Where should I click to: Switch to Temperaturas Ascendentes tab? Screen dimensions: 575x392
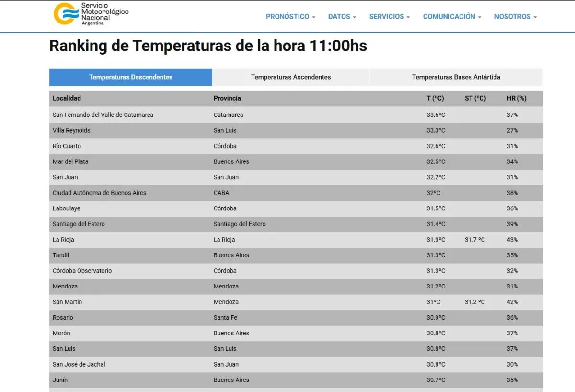point(291,77)
